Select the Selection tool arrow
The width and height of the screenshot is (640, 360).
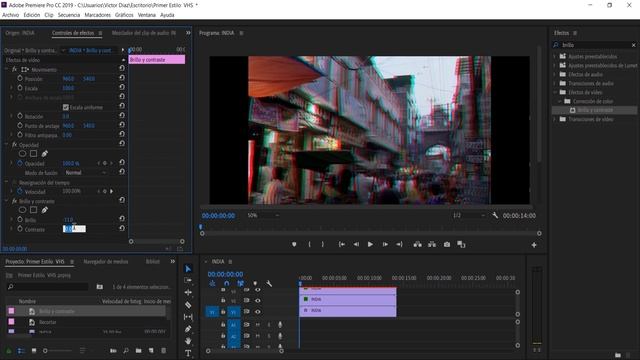[x=188, y=269]
